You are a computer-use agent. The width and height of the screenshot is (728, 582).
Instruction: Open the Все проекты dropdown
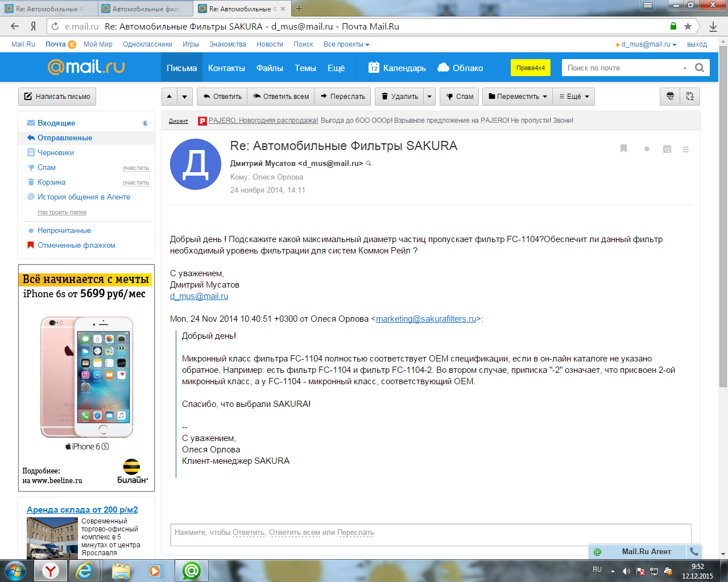point(346,44)
